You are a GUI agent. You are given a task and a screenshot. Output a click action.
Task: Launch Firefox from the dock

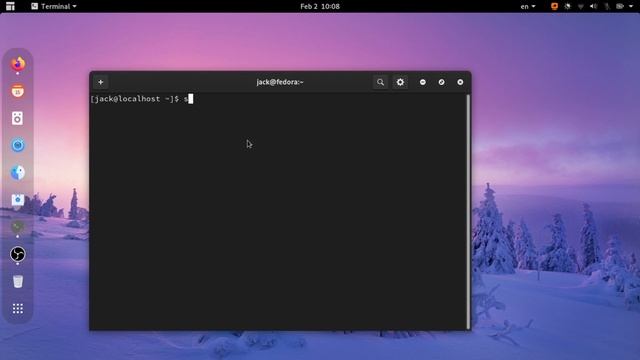coord(18,64)
